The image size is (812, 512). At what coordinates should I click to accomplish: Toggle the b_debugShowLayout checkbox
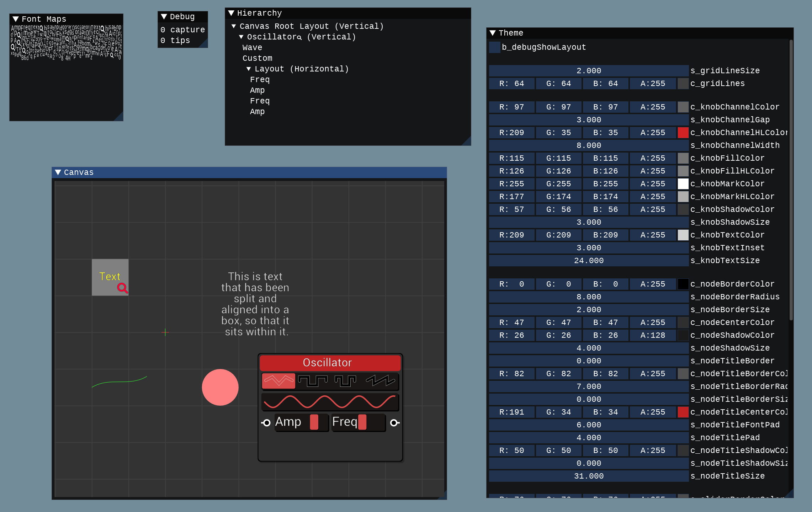point(495,47)
